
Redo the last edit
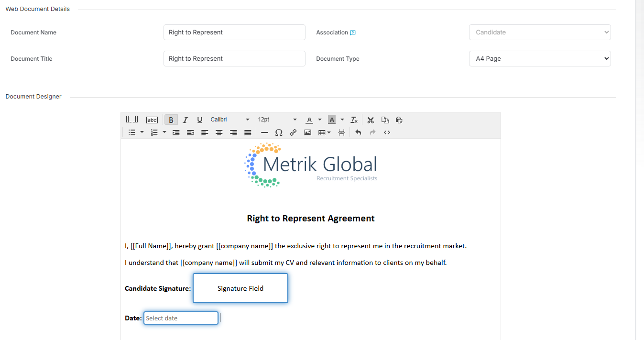[x=372, y=132]
